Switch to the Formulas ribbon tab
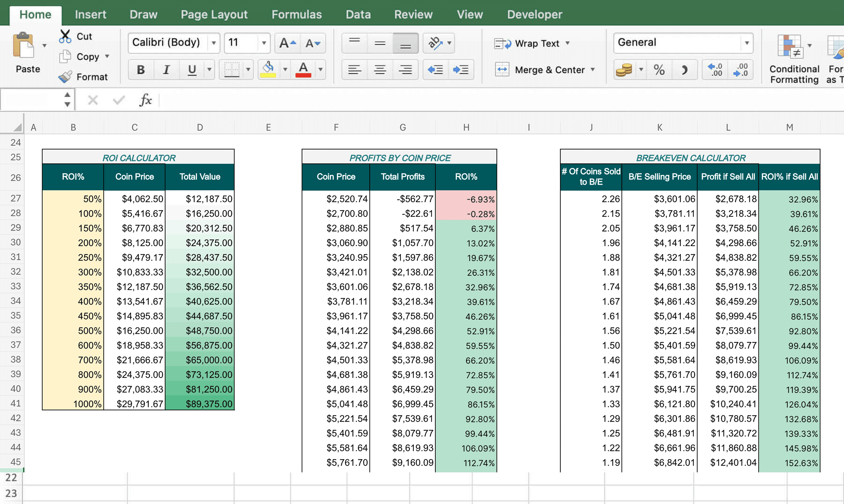This screenshot has width=844, height=504. pos(297,14)
